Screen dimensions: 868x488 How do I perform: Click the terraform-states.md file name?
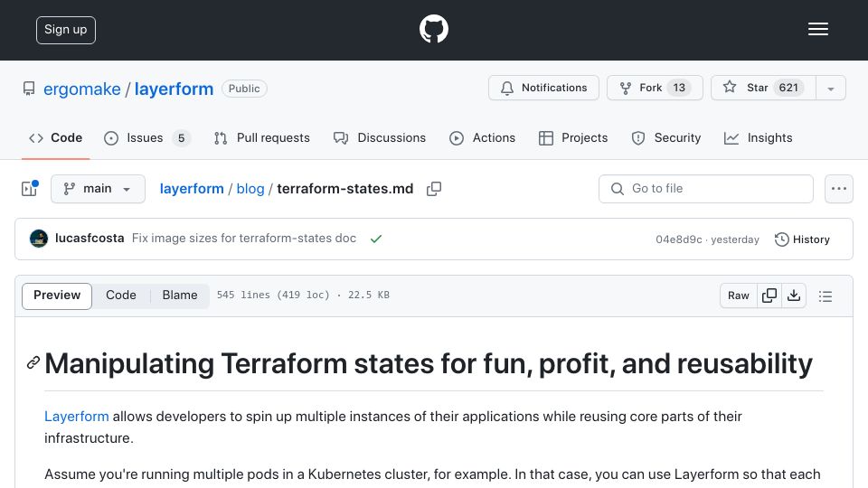(x=344, y=189)
